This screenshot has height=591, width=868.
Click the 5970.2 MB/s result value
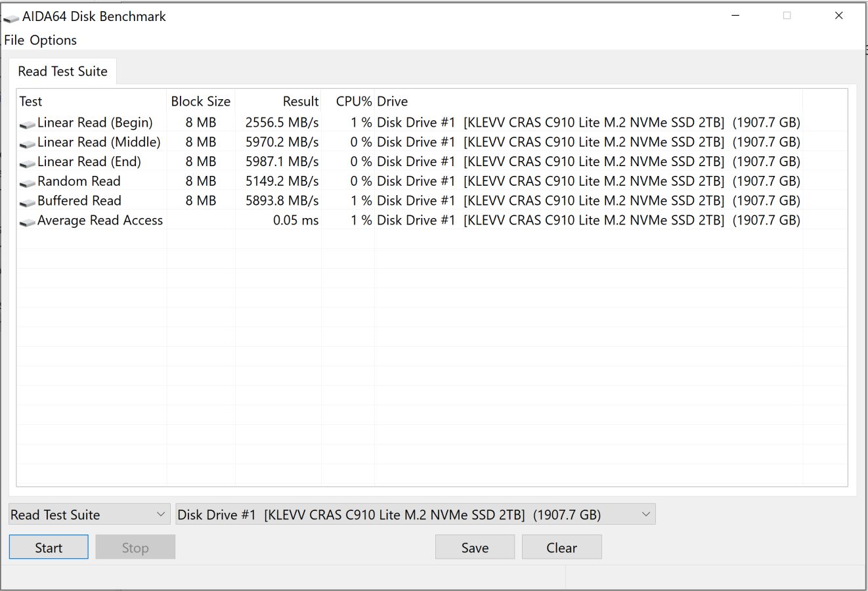point(282,142)
